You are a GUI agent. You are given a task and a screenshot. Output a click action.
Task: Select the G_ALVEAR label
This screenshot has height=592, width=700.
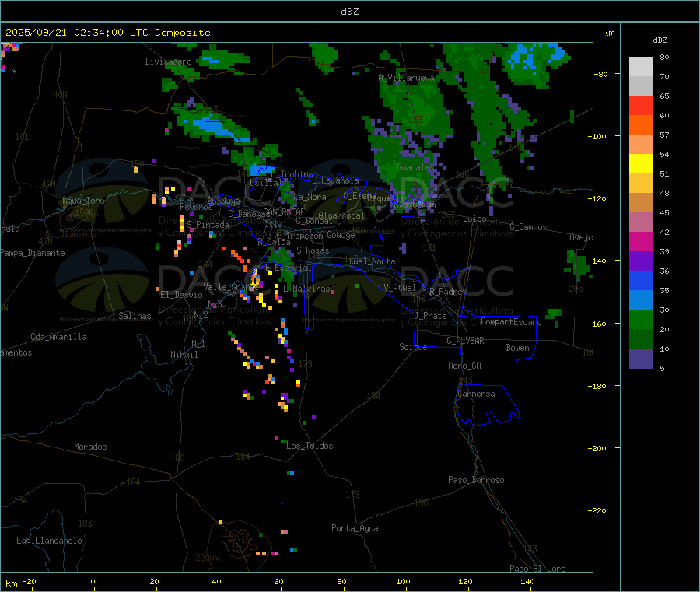pos(465,341)
